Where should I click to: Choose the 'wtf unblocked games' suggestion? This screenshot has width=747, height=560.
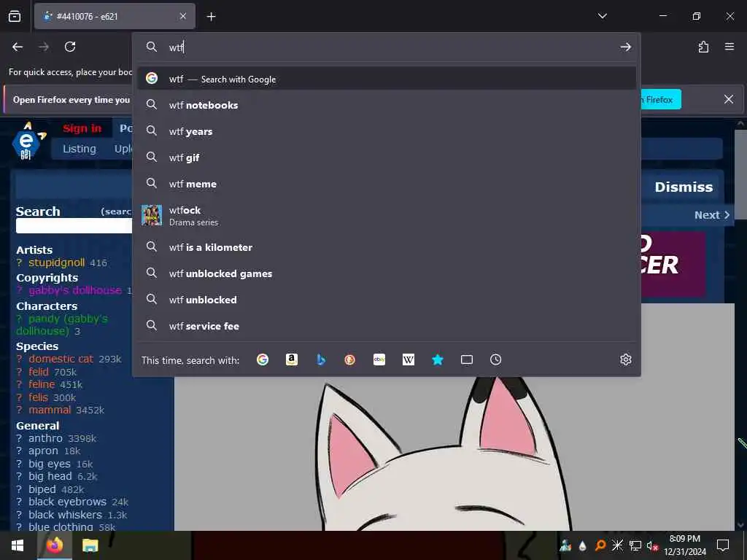pos(387,273)
